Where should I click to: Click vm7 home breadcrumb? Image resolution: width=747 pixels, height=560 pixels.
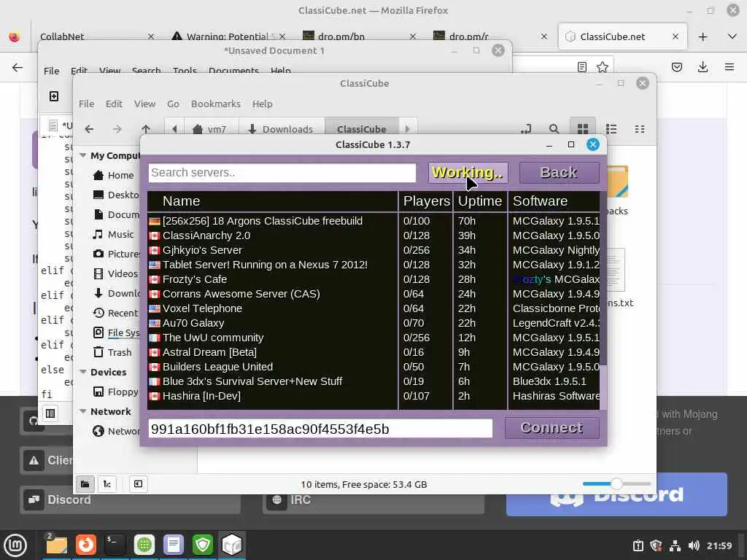tap(211, 129)
